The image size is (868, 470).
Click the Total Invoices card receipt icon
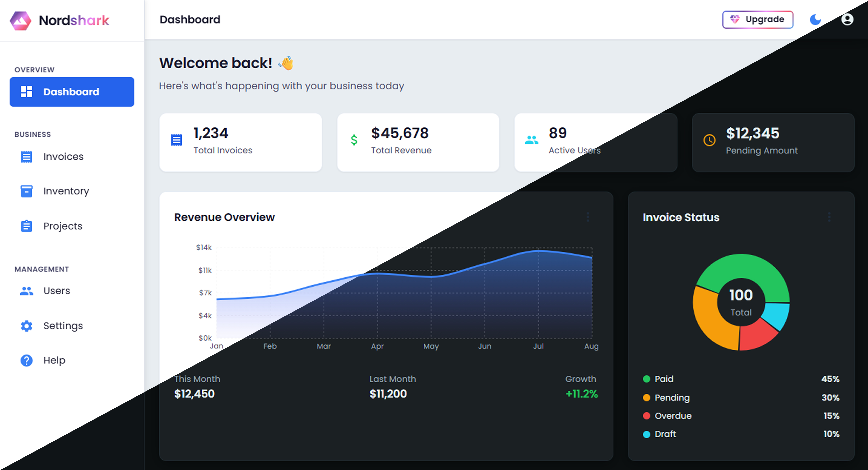[x=177, y=140]
